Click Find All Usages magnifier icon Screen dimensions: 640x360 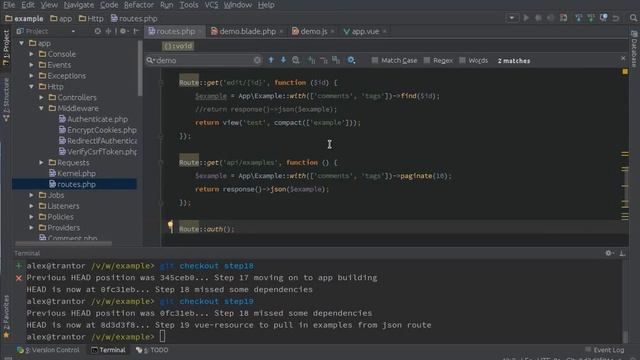[x=296, y=60]
